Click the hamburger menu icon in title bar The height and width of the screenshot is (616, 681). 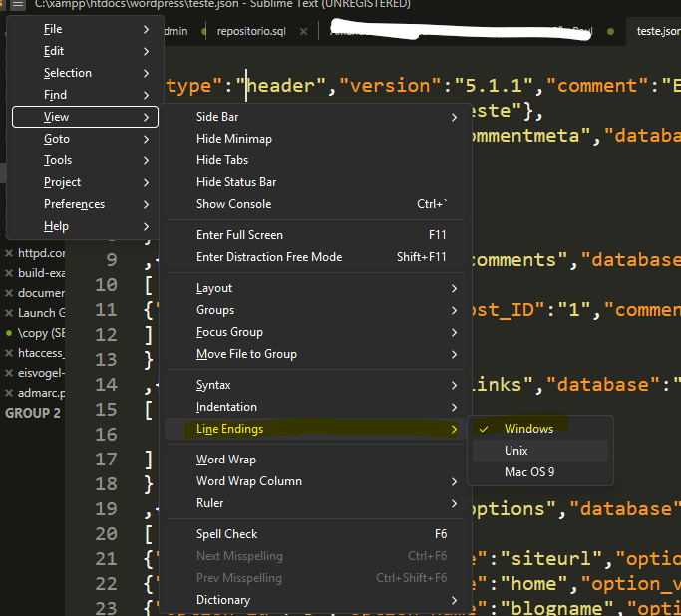pos(17,4)
